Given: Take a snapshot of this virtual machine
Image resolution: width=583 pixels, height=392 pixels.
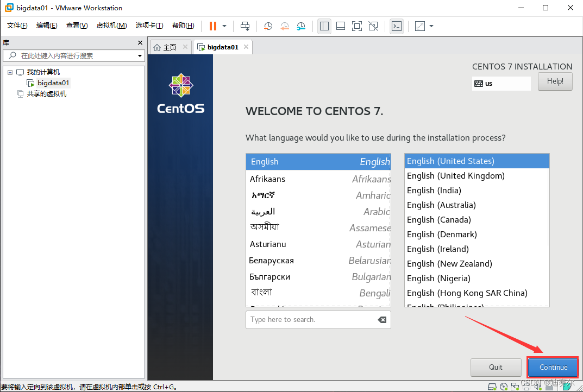Looking at the screenshot, I should tap(268, 26).
